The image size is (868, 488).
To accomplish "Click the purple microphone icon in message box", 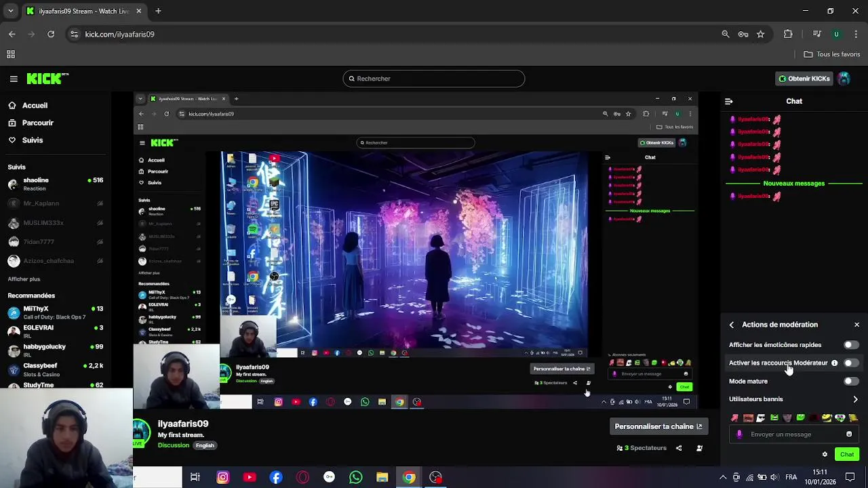I will [x=740, y=434].
